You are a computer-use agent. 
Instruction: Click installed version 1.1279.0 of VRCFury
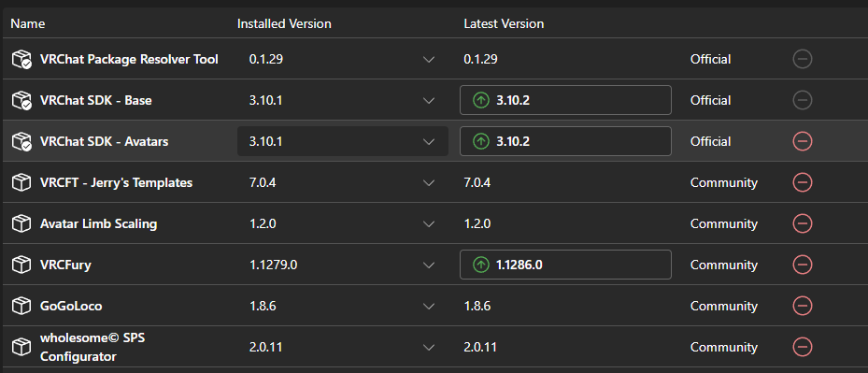[274, 265]
